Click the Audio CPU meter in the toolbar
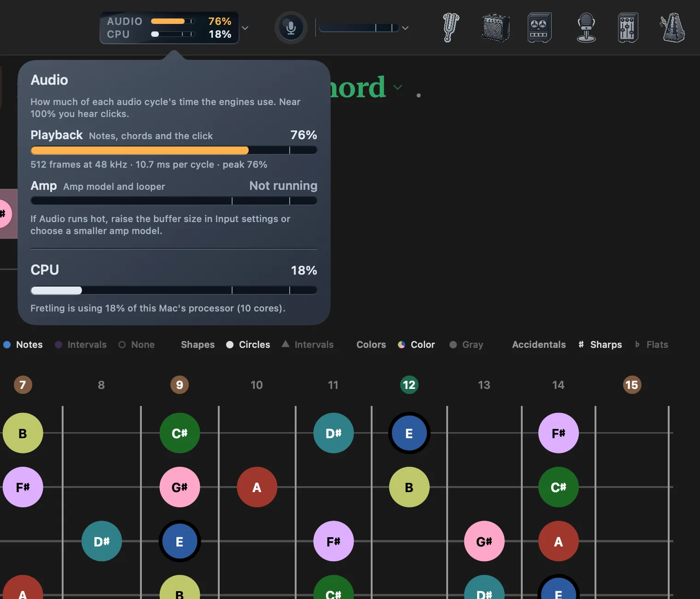Viewport: 700px width, 599px height. (169, 28)
